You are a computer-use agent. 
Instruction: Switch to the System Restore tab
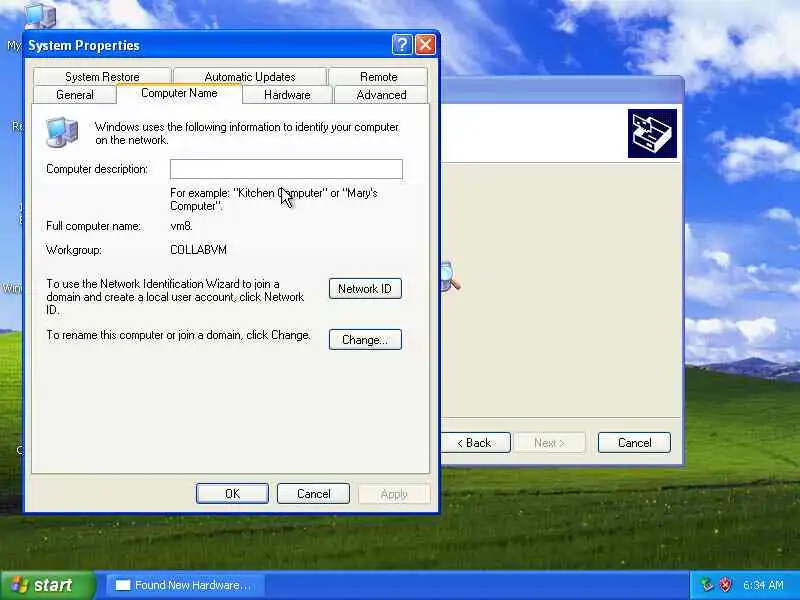coord(102,77)
